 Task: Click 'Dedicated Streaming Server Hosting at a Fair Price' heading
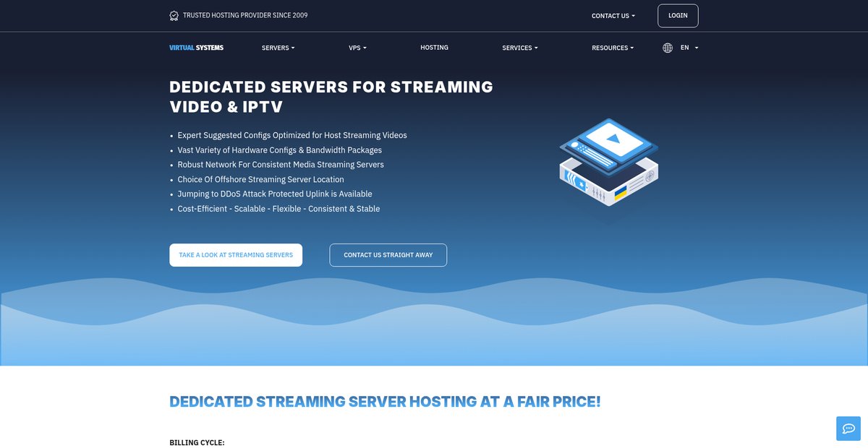coord(385,402)
